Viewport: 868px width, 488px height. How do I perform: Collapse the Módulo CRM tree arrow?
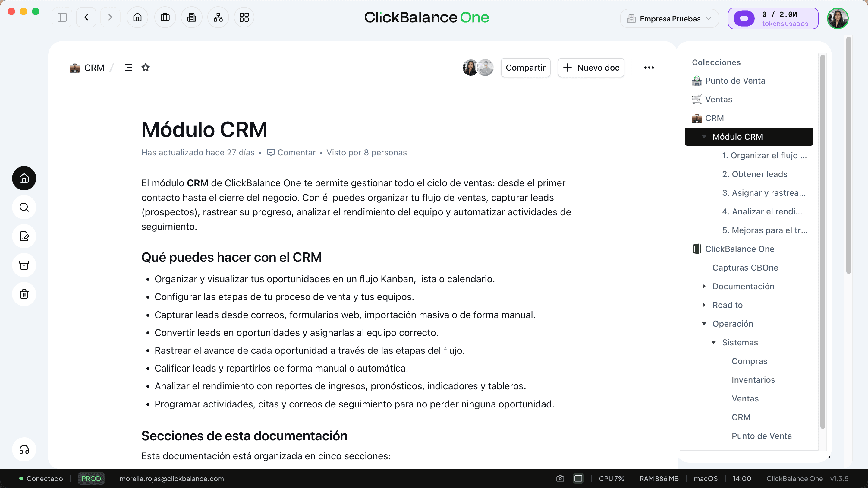click(704, 137)
